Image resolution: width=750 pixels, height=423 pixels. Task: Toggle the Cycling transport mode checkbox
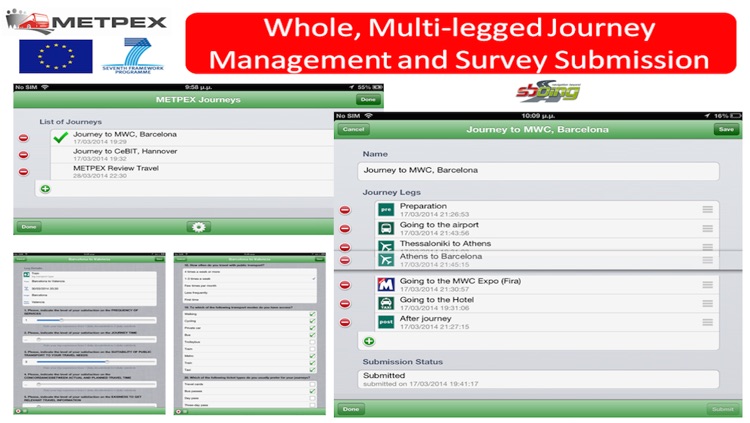click(x=312, y=321)
